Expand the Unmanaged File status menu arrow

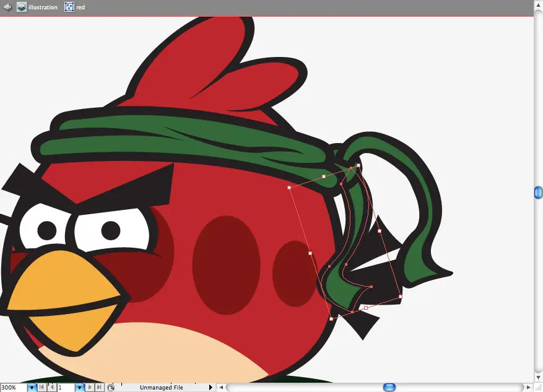211,387
